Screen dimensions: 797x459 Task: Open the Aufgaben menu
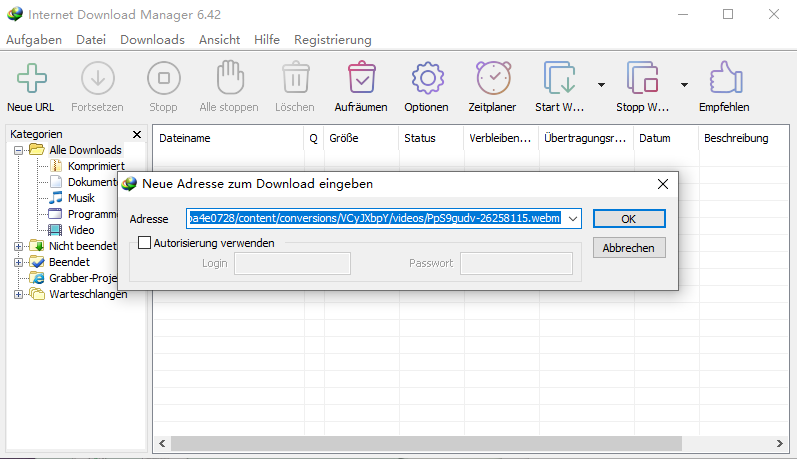point(34,40)
